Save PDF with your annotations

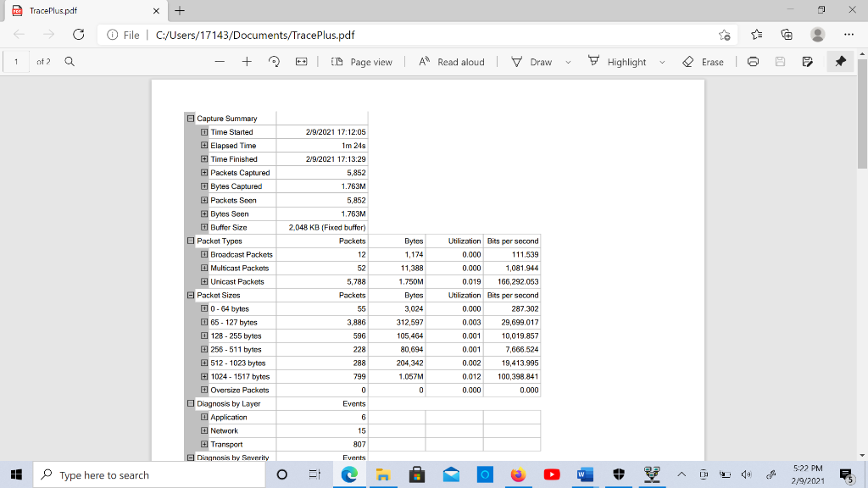tap(805, 61)
